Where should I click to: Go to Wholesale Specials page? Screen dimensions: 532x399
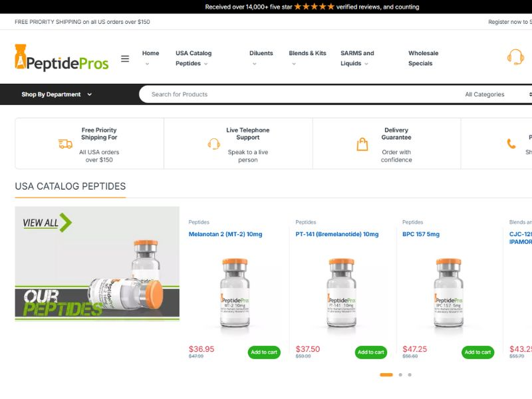(423, 59)
